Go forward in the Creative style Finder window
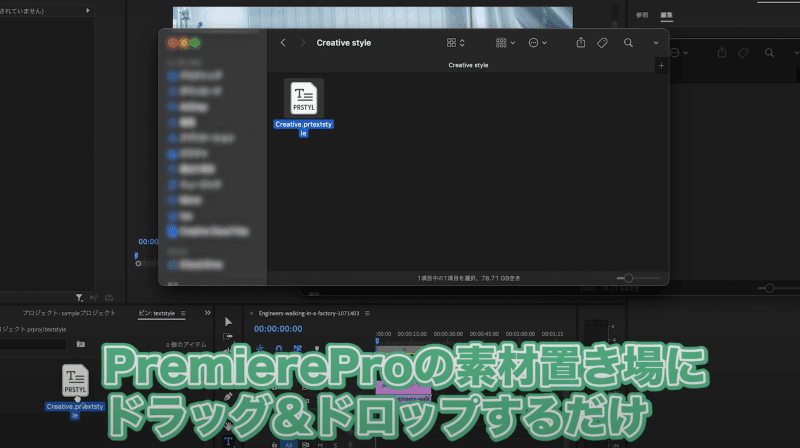This screenshot has width=800, height=448. (x=303, y=43)
